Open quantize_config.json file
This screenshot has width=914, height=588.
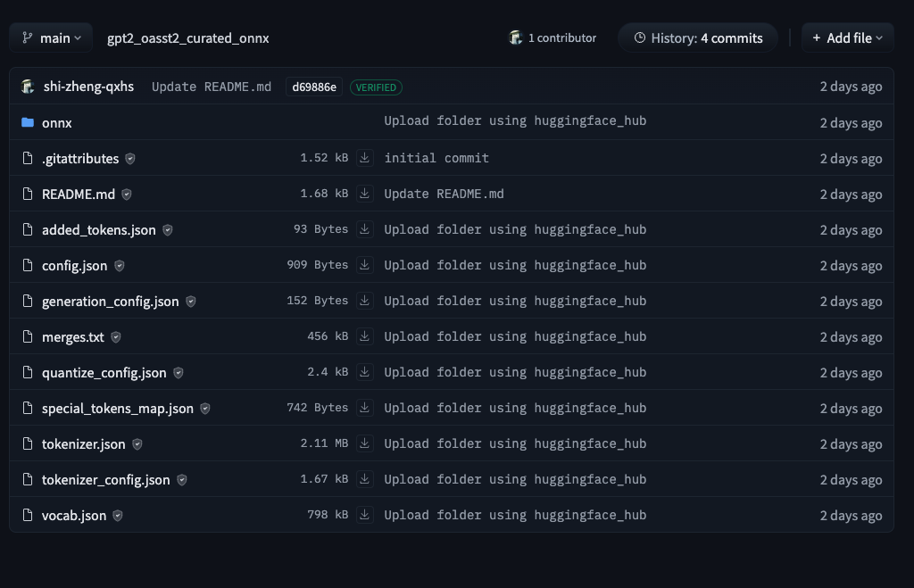tap(104, 373)
